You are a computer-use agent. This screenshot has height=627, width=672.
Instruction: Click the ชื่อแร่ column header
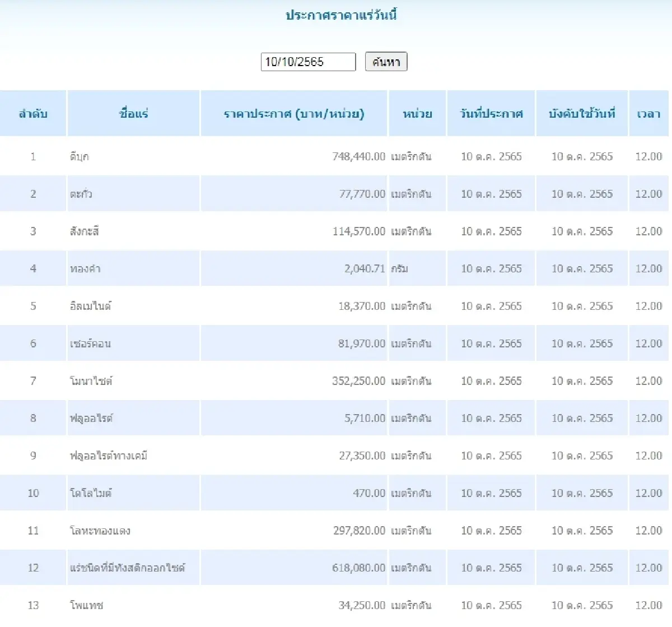click(x=133, y=113)
